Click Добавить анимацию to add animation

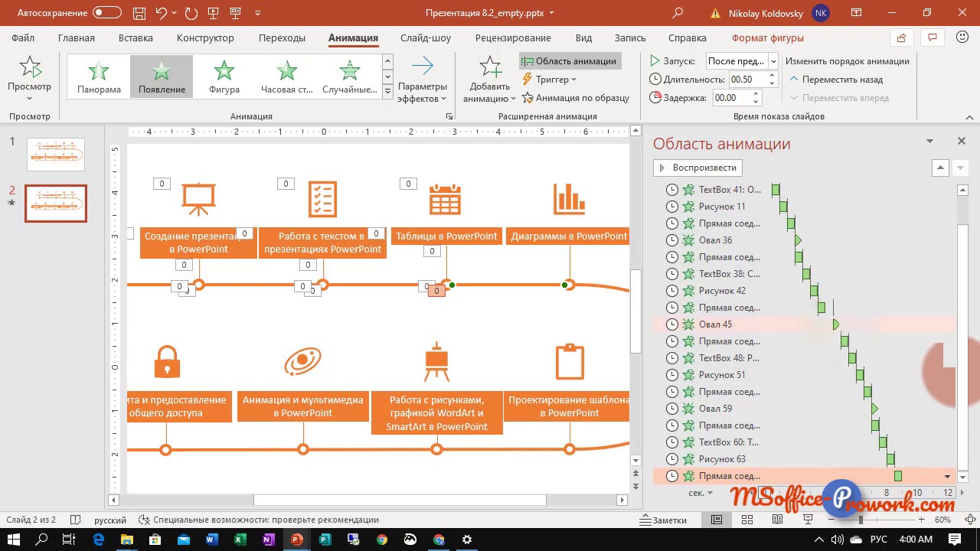coord(488,79)
